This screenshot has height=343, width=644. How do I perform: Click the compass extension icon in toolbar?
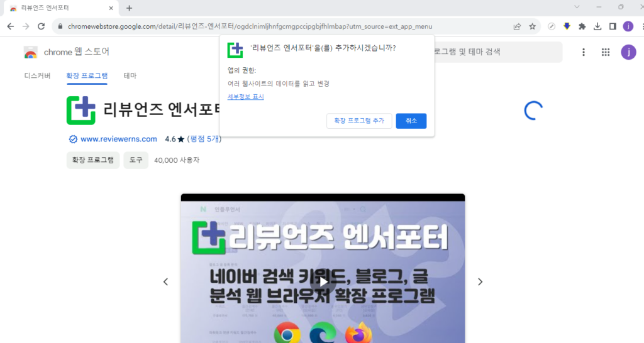(552, 26)
